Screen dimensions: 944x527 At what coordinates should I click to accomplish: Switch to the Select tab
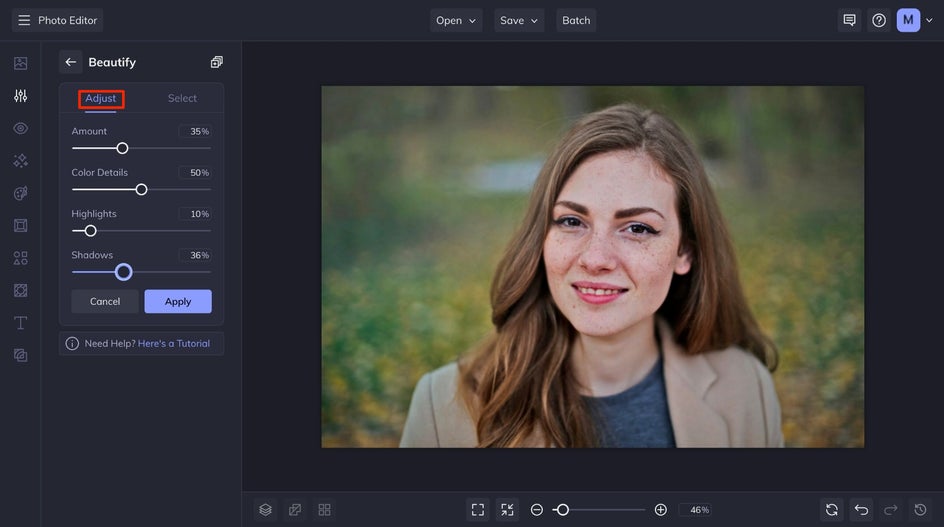click(x=182, y=98)
